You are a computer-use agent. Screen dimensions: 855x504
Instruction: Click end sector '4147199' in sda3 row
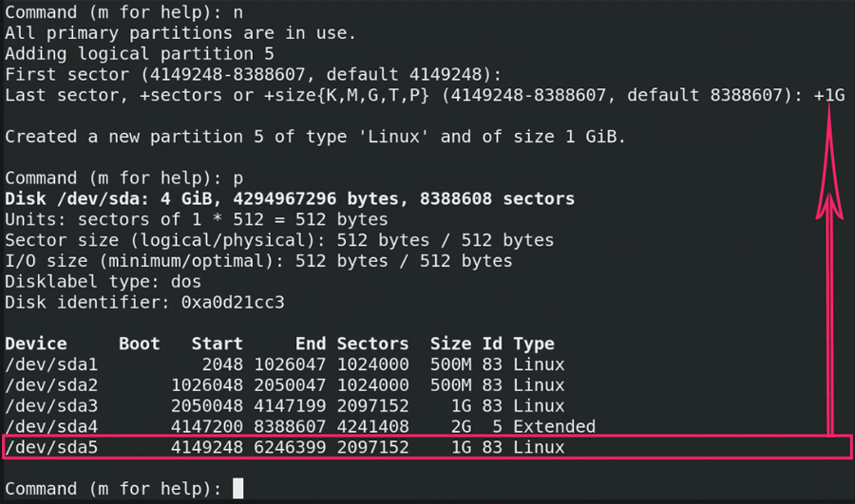(290, 405)
